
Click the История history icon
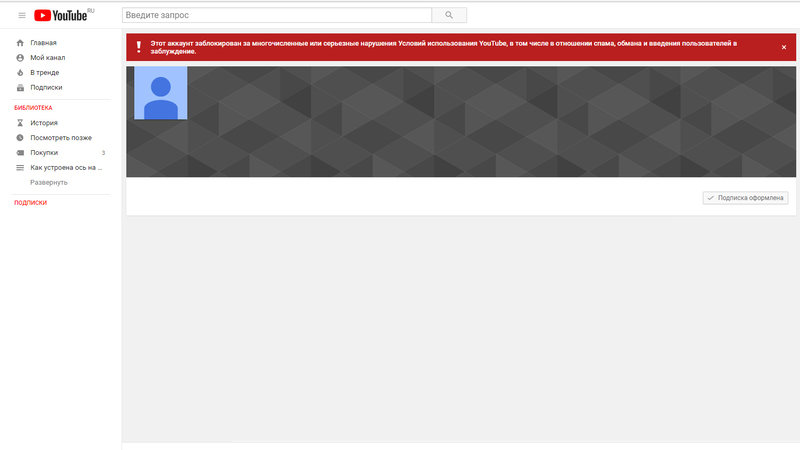pyautogui.click(x=20, y=123)
